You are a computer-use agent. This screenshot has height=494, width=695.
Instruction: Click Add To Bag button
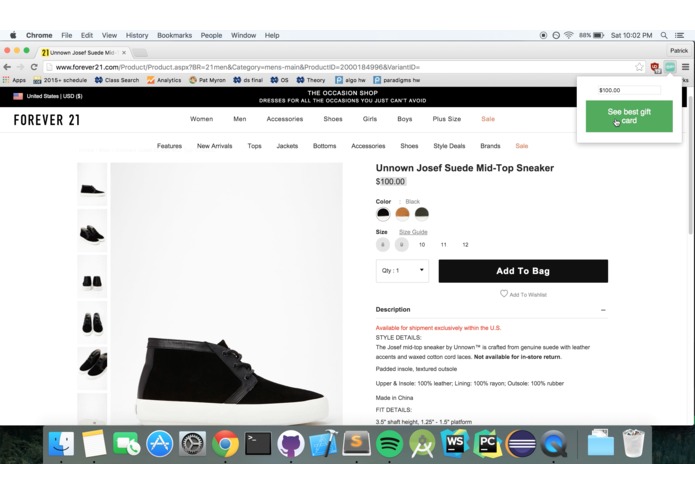(x=523, y=271)
